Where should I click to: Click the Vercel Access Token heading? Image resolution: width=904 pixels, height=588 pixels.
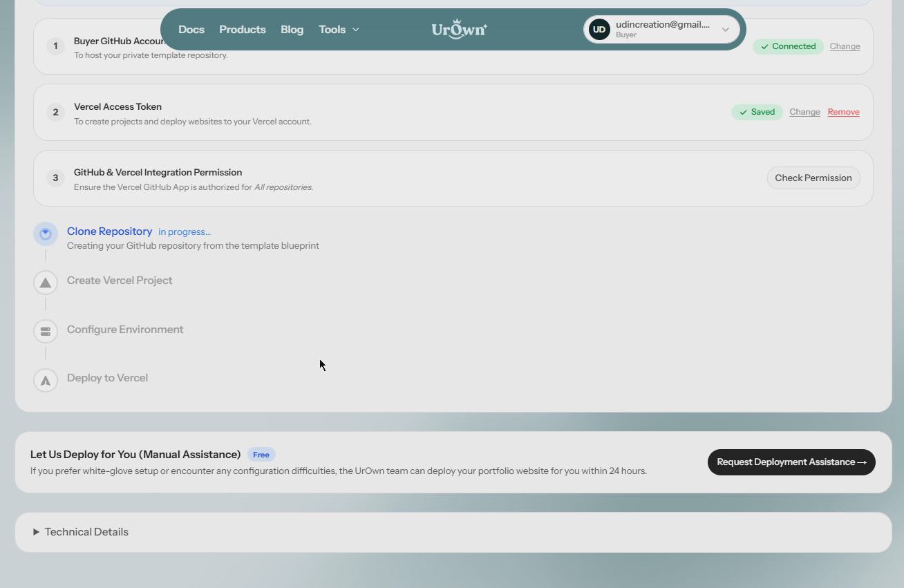[117, 106]
